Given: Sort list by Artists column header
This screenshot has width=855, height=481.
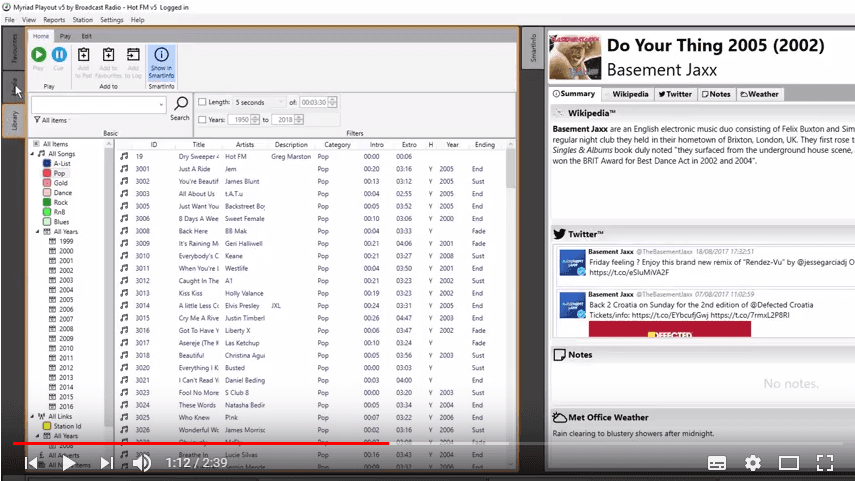Looking at the screenshot, I should [245, 145].
